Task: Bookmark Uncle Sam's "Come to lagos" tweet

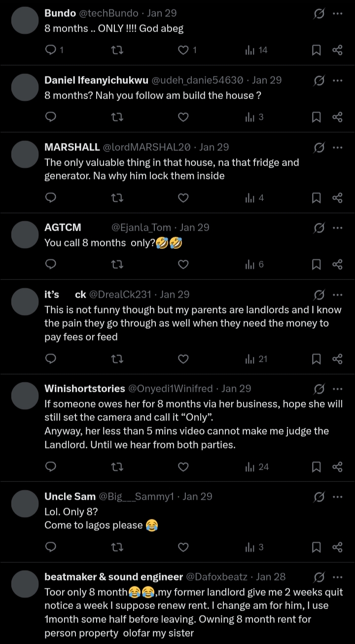Action: point(317,547)
